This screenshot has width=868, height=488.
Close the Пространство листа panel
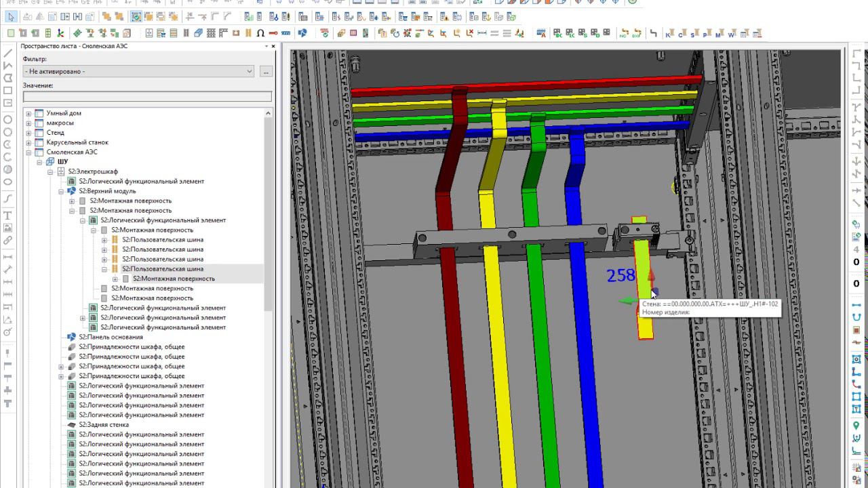[x=273, y=46]
